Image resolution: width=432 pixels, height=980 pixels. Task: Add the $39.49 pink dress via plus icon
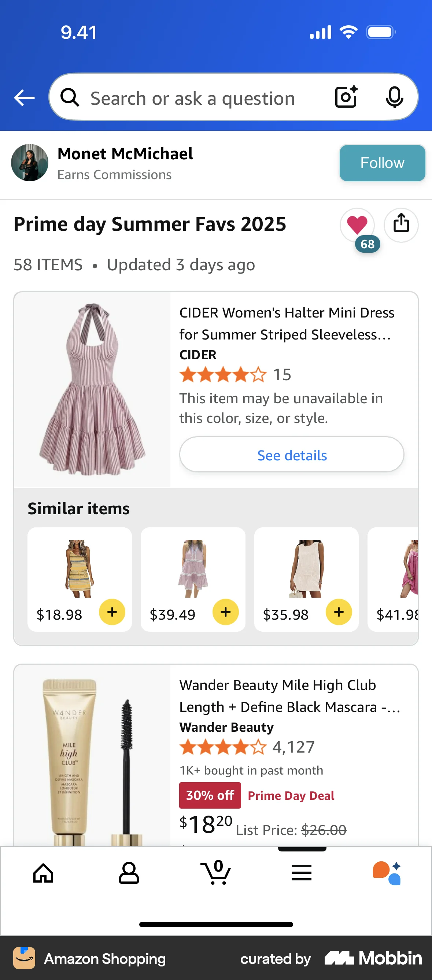click(225, 612)
